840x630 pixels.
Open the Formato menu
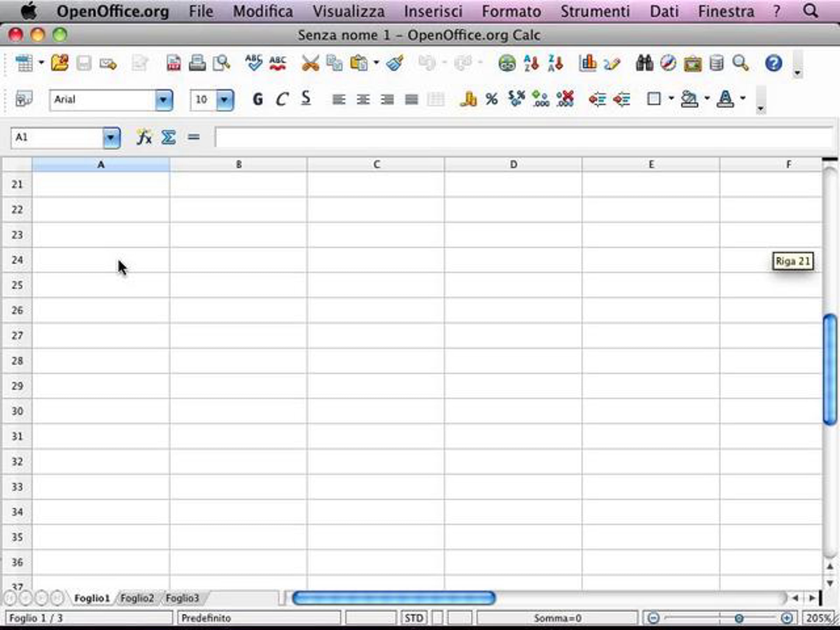click(511, 12)
